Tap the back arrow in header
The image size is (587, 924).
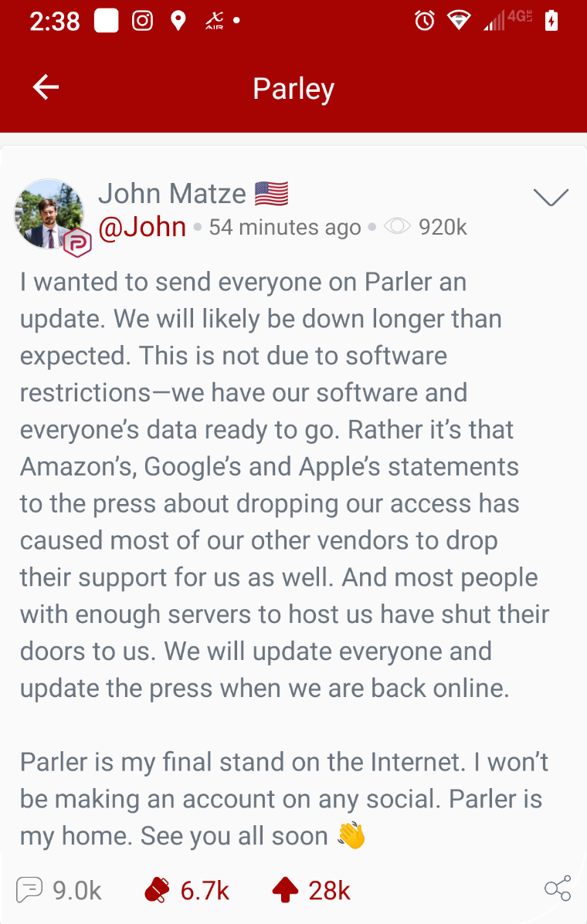tap(46, 88)
